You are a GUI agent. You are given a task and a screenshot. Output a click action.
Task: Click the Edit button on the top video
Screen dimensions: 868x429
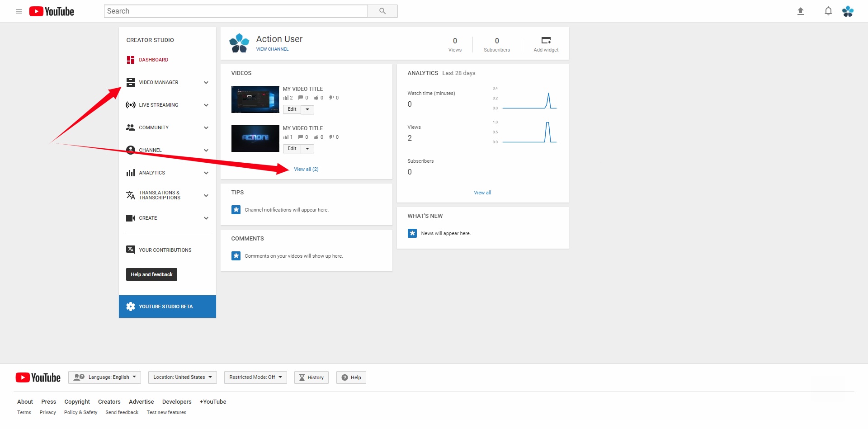click(292, 109)
